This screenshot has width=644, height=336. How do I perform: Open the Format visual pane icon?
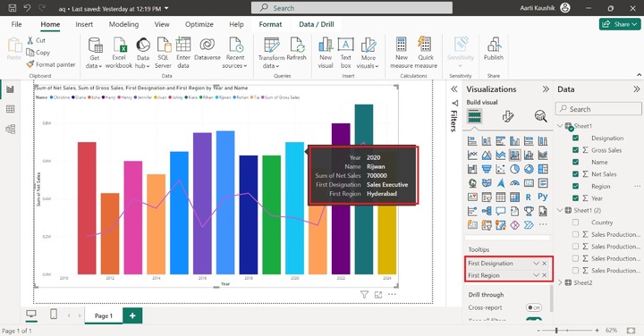point(508,116)
